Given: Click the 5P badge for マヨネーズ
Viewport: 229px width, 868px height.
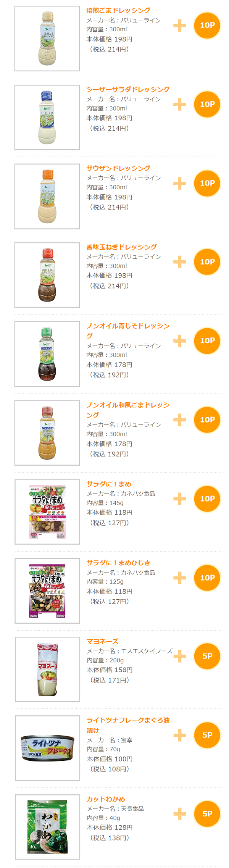Looking at the screenshot, I should 207,656.
